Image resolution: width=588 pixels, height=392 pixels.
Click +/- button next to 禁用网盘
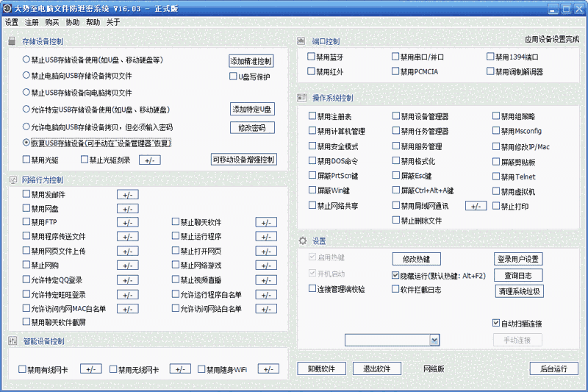[x=127, y=209]
